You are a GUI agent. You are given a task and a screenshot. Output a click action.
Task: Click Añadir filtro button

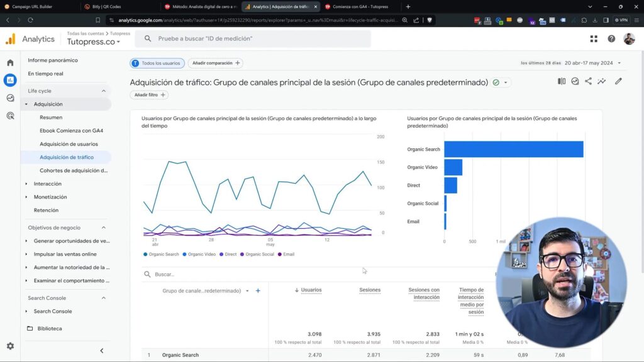(x=149, y=95)
